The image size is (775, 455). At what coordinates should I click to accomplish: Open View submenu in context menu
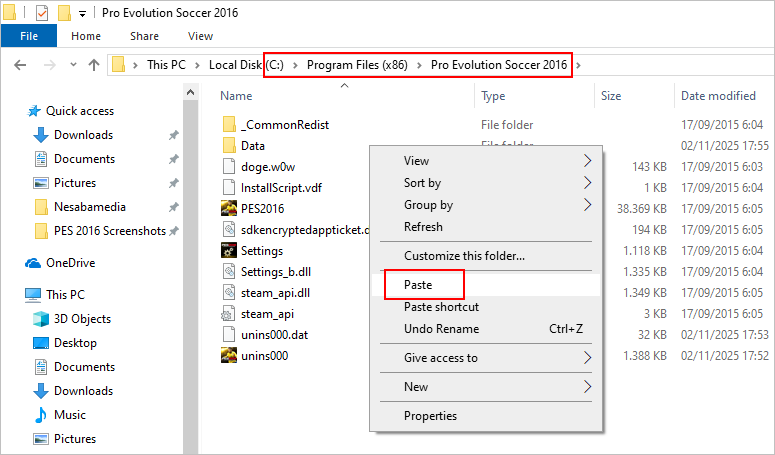coord(486,161)
